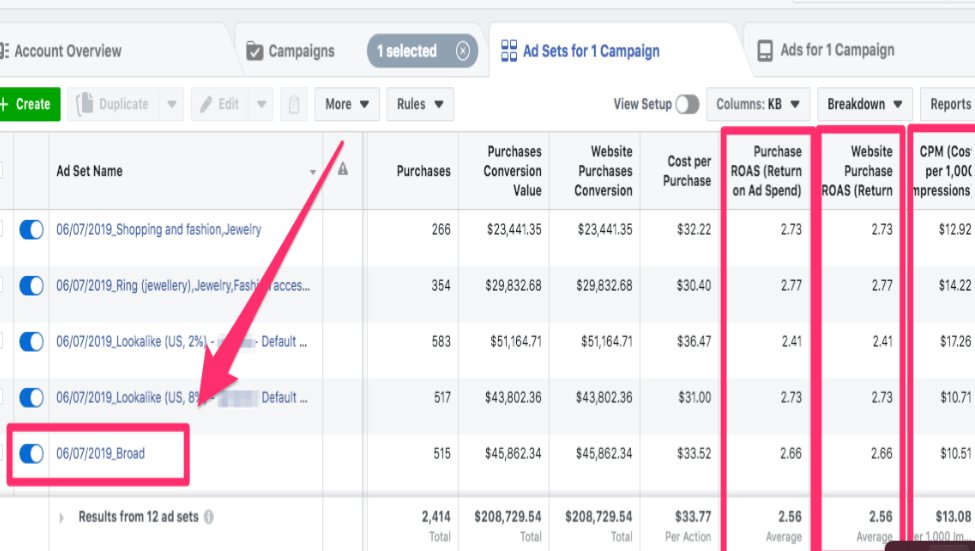Open the More dropdown menu
This screenshot has width=975, height=551.
[347, 104]
